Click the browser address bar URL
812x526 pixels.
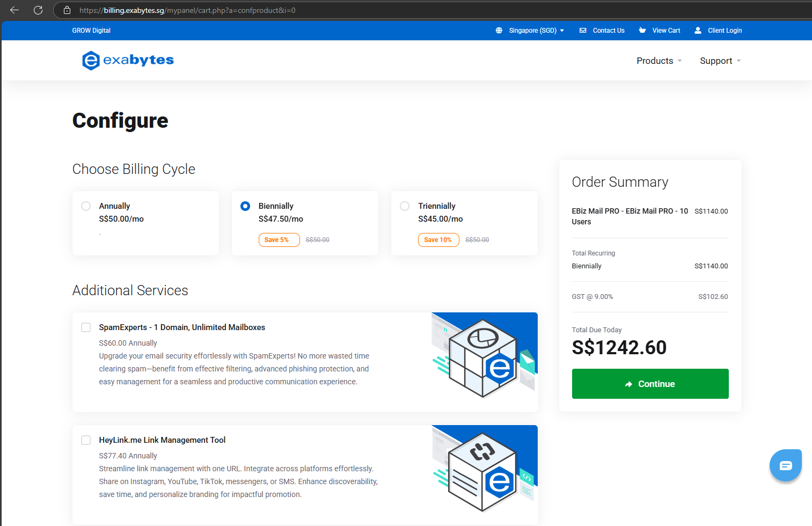[x=187, y=10]
